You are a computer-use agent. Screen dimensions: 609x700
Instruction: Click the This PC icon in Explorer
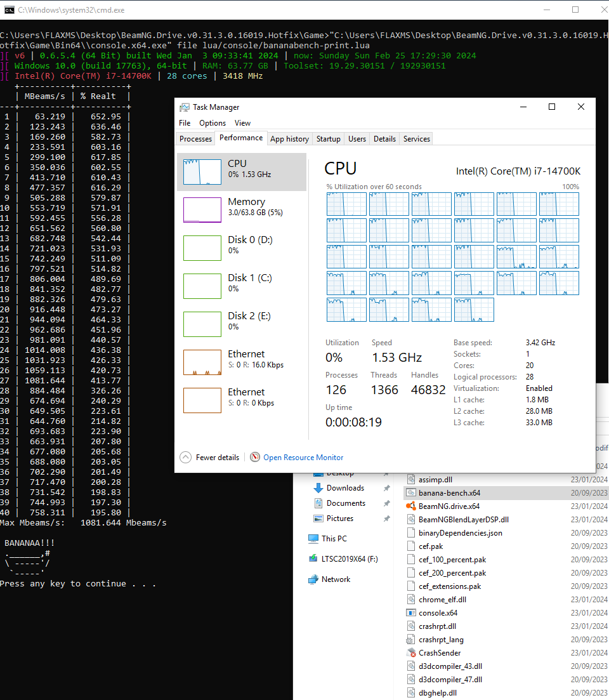[313, 539]
